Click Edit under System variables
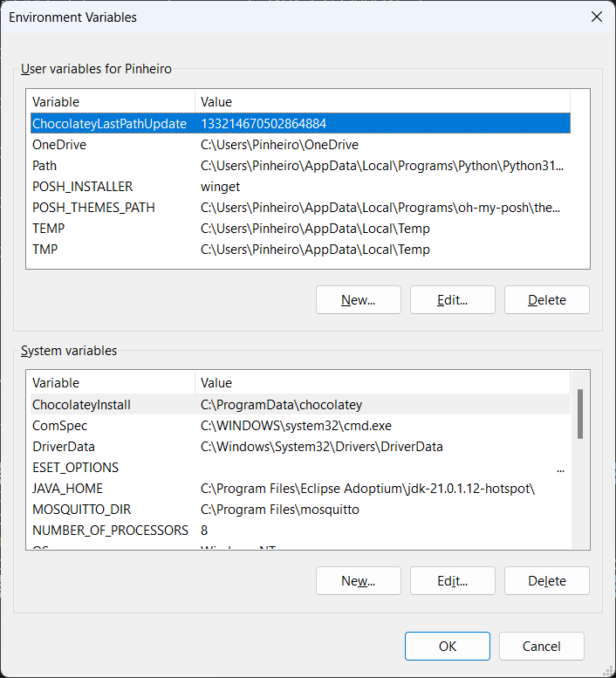 (x=453, y=581)
